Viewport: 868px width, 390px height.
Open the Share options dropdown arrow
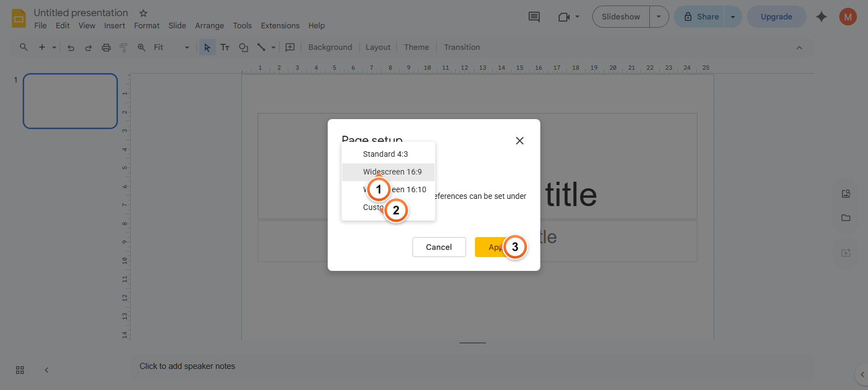[x=733, y=17]
